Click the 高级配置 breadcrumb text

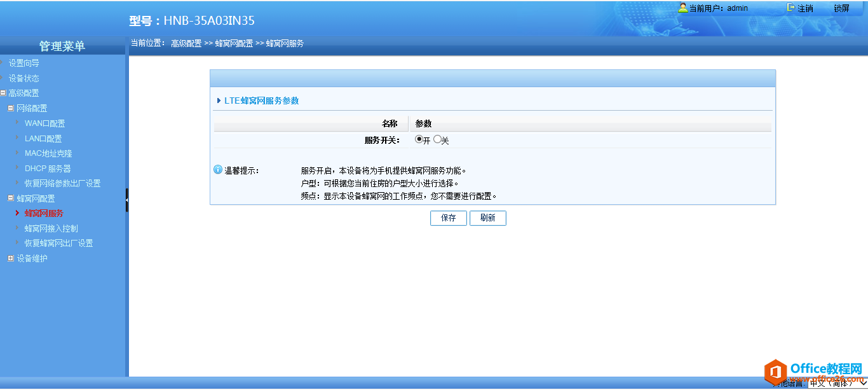click(x=186, y=43)
